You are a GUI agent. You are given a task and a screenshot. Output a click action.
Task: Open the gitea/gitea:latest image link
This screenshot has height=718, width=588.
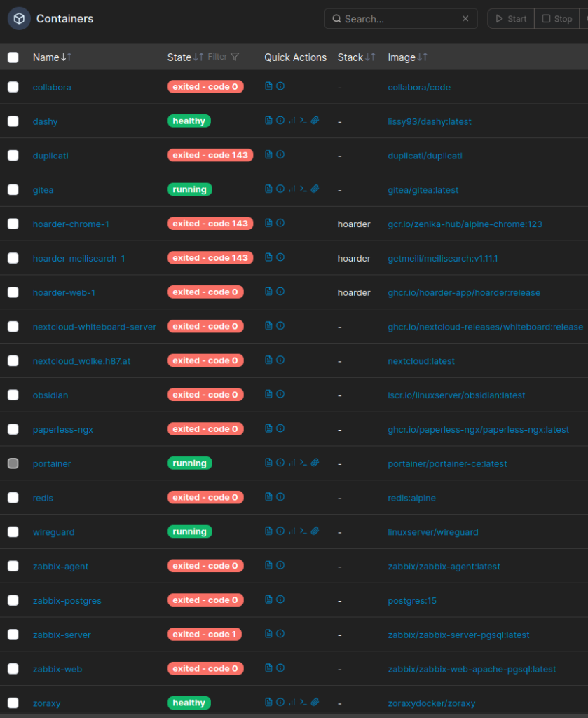pos(423,190)
